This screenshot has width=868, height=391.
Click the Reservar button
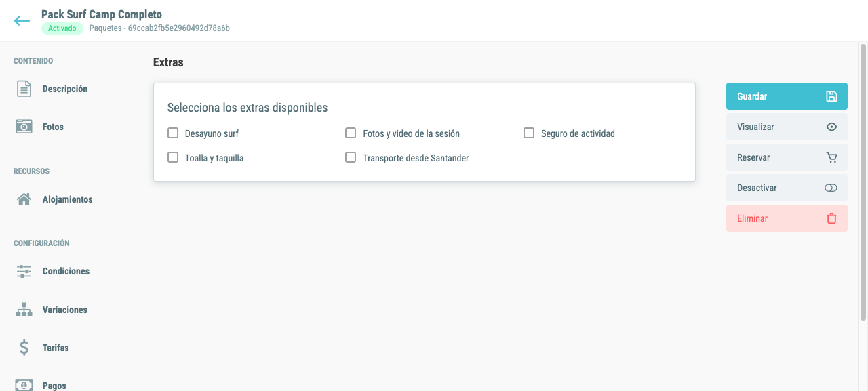pos(787,157)
